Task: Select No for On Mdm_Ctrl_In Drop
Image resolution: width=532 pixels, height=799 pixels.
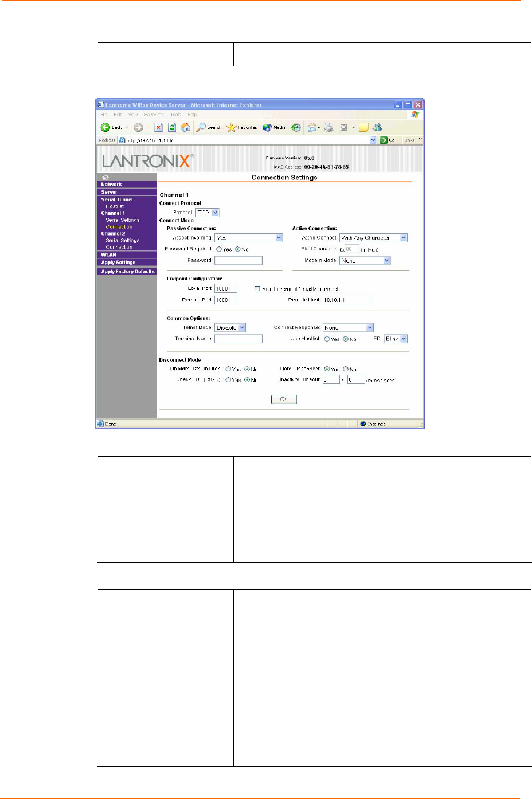Action: (247, 369)
